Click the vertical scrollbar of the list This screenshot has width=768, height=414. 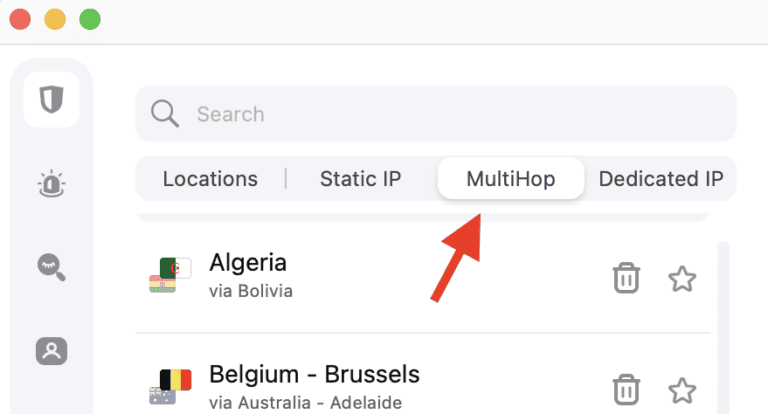[x=723, y=320]
